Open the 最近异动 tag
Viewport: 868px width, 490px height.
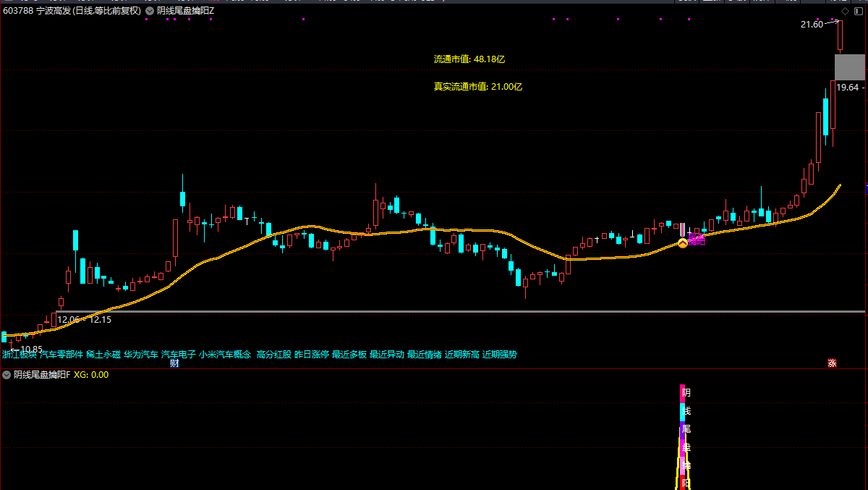387,355
